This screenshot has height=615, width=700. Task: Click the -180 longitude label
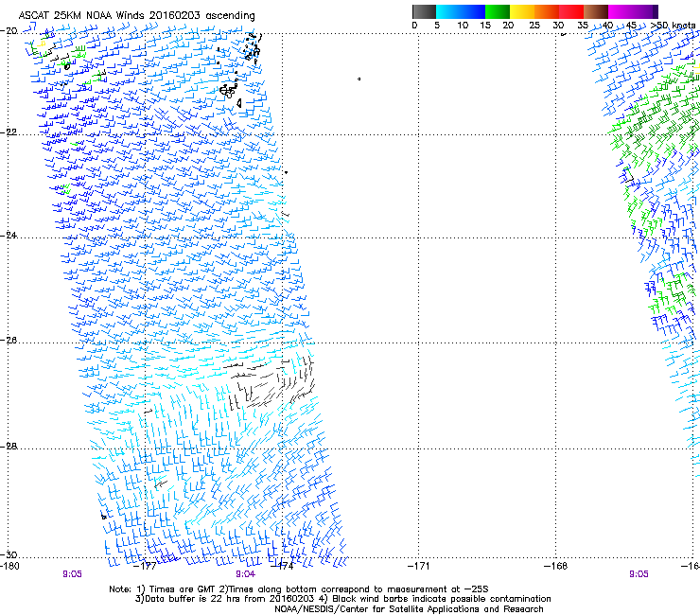[x=9, y=567]
